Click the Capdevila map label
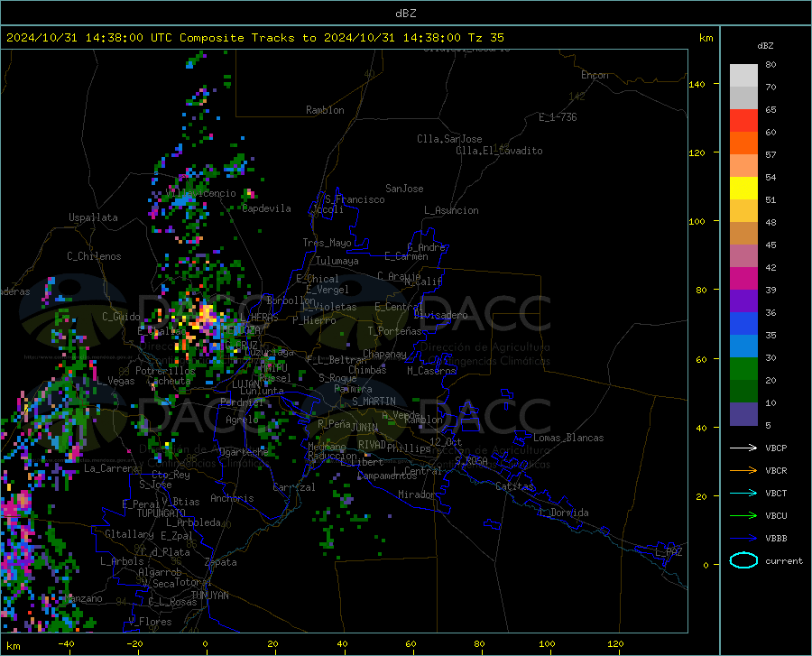812x656 pixels. [267, 208]
